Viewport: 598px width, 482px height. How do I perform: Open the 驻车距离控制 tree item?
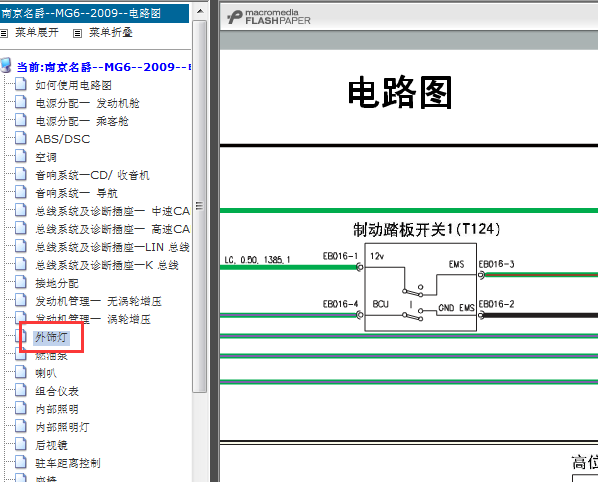(x=68, y=463)
